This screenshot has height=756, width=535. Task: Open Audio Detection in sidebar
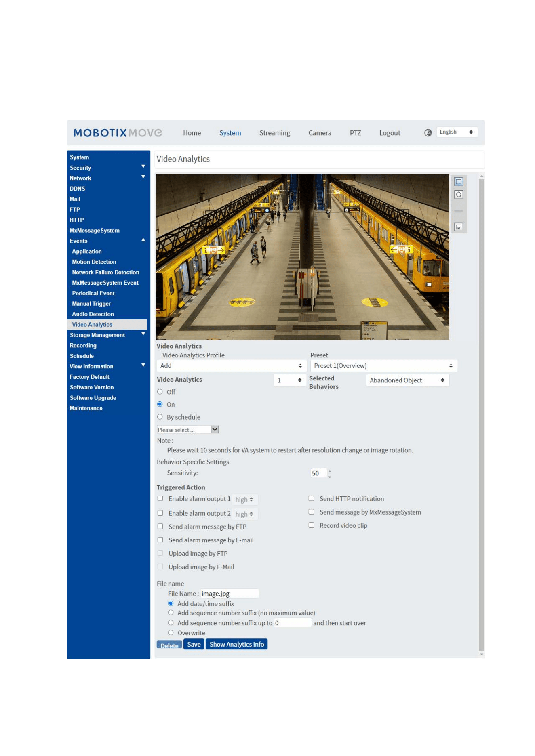(93, 314)
